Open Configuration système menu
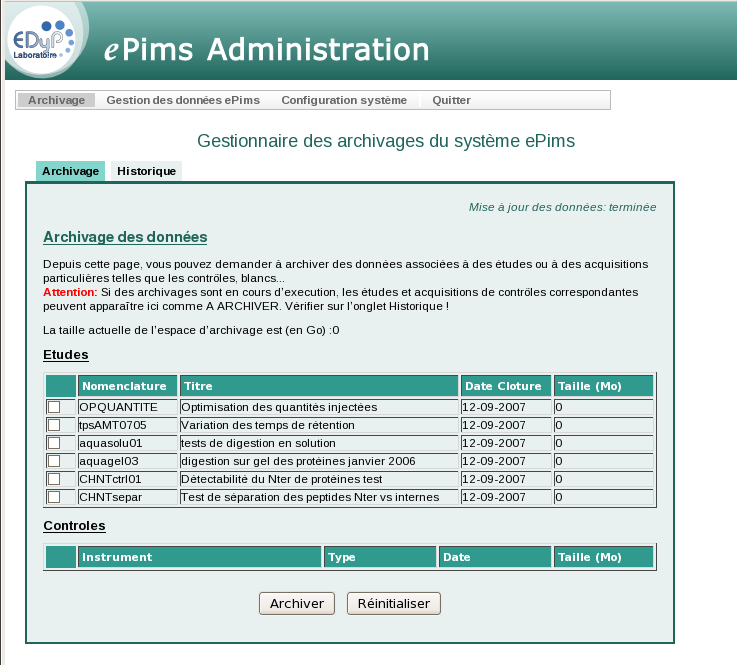 (x=344, y=100)
